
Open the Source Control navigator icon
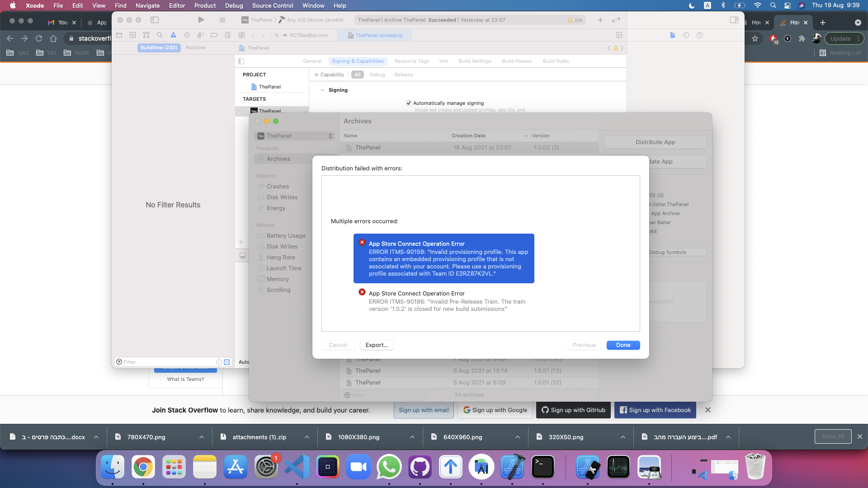click(x=132, y=35)
